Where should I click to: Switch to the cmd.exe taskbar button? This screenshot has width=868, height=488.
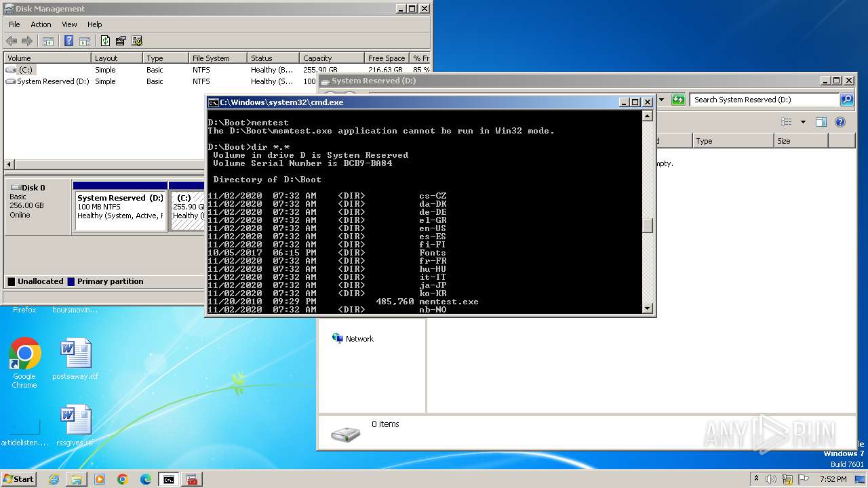[x=169, y=479]
